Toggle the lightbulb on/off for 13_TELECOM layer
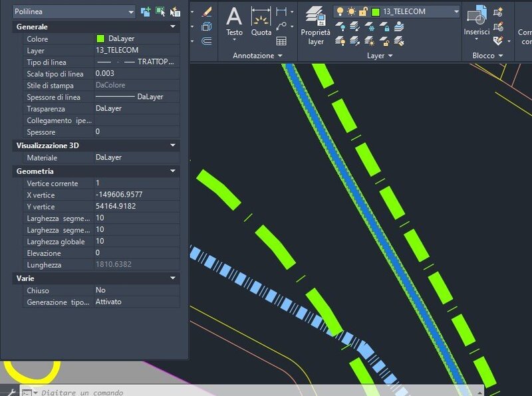The image size is (532, 396). [340, 11]
